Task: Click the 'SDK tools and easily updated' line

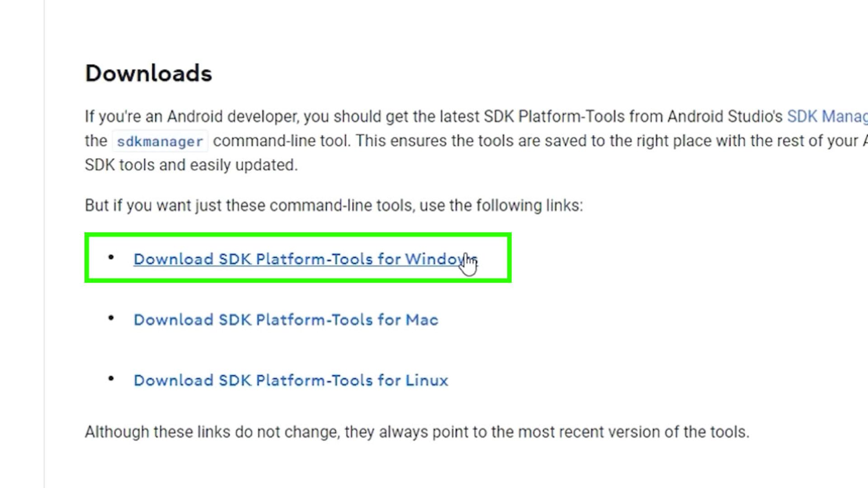Action: (191, 165)
